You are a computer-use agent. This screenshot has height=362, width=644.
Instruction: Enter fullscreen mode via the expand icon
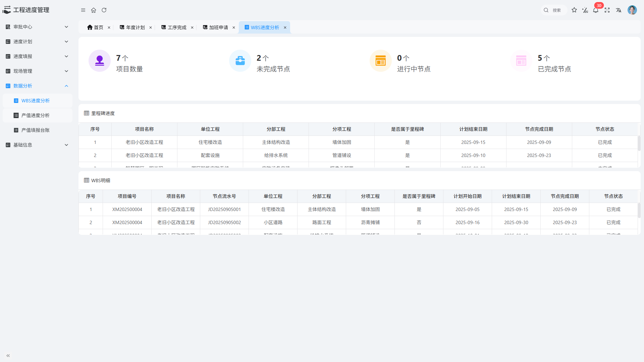[607, 10]
